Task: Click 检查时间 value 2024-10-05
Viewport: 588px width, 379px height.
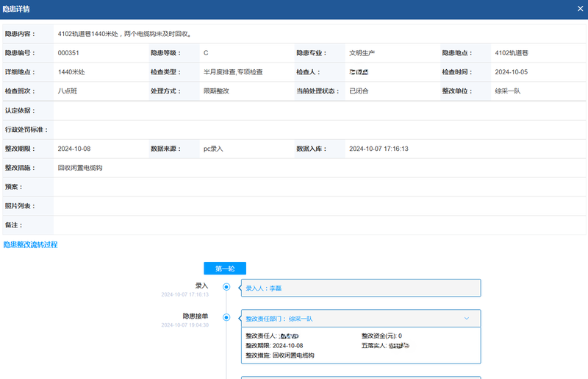Action: coord(511,72)
